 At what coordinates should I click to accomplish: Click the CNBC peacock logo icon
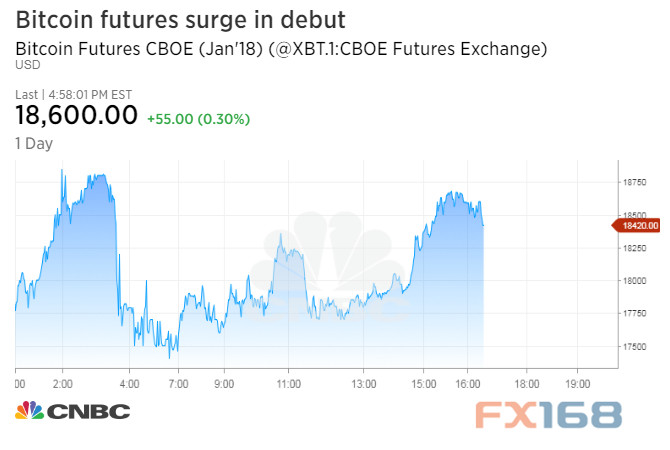click(x=29, y=410)
